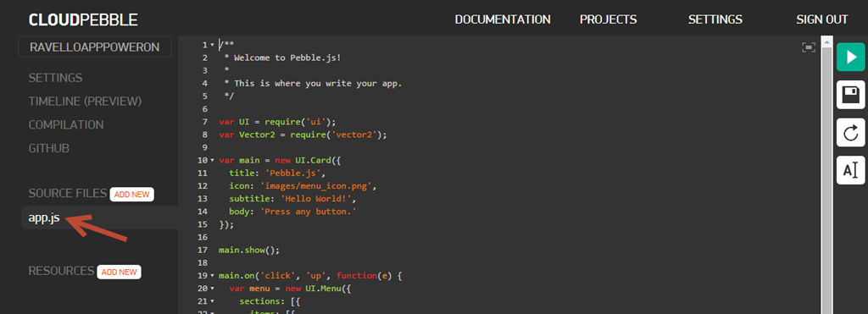Collapse the fold arrow at line 10
Image resolution: width=868 pixels, height=314 pixels.
(213, 160)
